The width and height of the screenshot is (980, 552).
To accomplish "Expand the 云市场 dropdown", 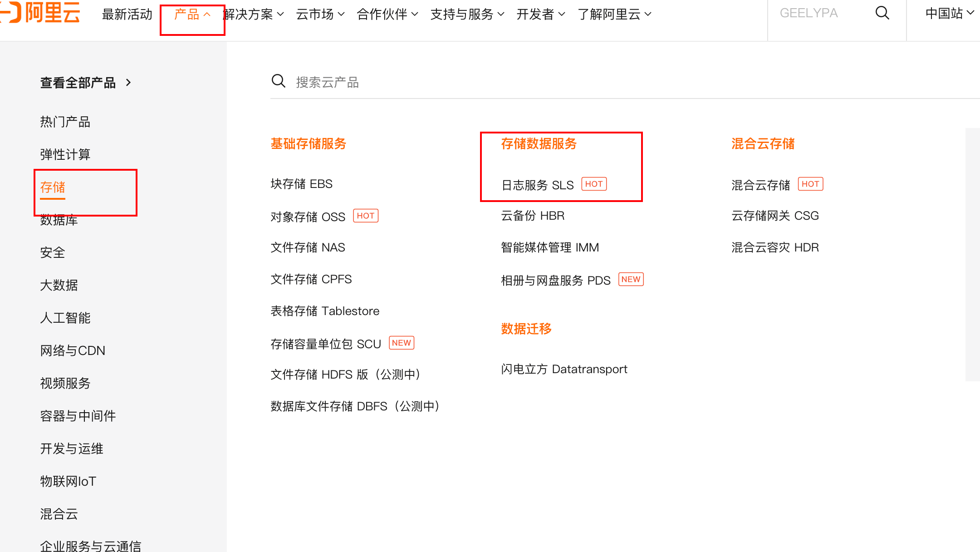I will (x=320, y=15).
